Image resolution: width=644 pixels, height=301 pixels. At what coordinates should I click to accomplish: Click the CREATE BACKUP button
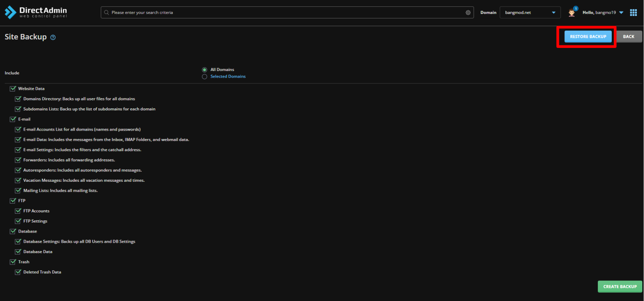click(x=620, y=286)
